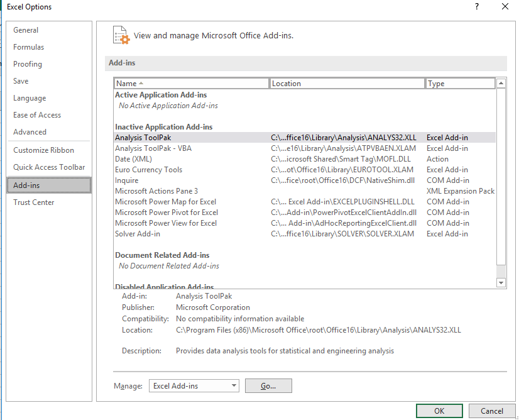The height and width of the screenshot is (420, 519).
Task: Click the XML Expansion Pack type cell
Action: tap(461, 191)
